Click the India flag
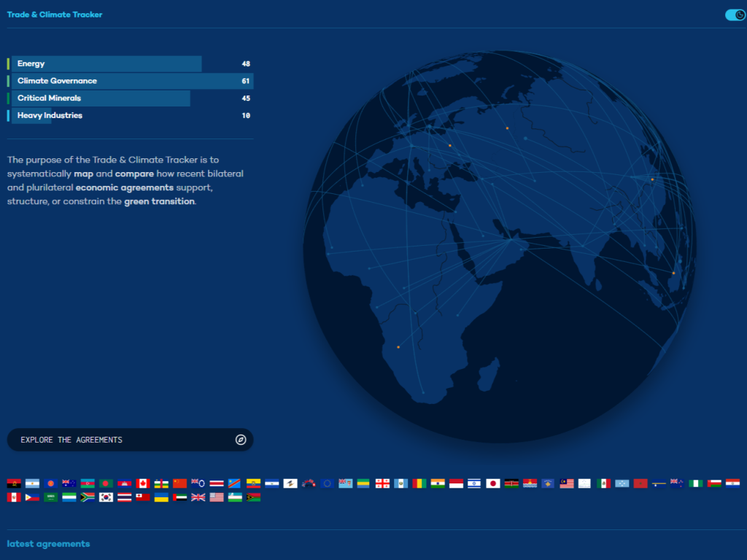 pos(438,483)
